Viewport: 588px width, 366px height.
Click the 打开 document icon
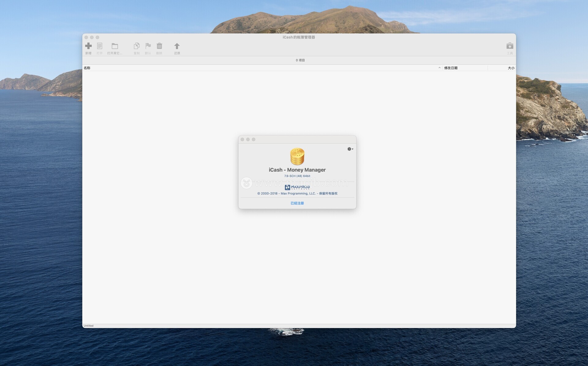[x=100, y=46]
